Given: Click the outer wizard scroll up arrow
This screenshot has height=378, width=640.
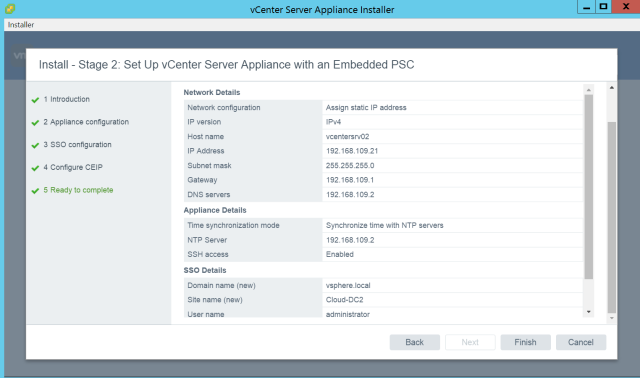Looking at the screenshot, I should [611, 87].
